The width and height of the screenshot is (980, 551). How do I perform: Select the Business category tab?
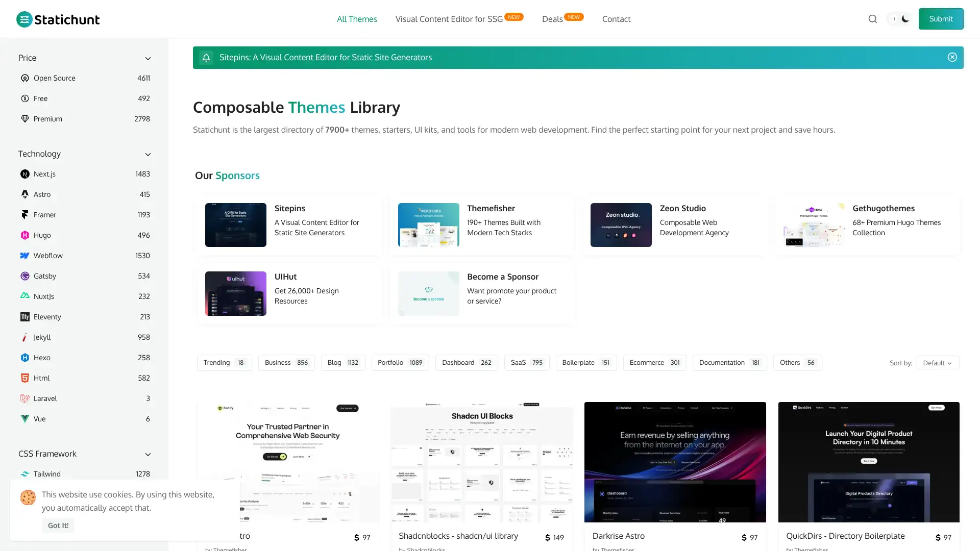click(286, 363)
